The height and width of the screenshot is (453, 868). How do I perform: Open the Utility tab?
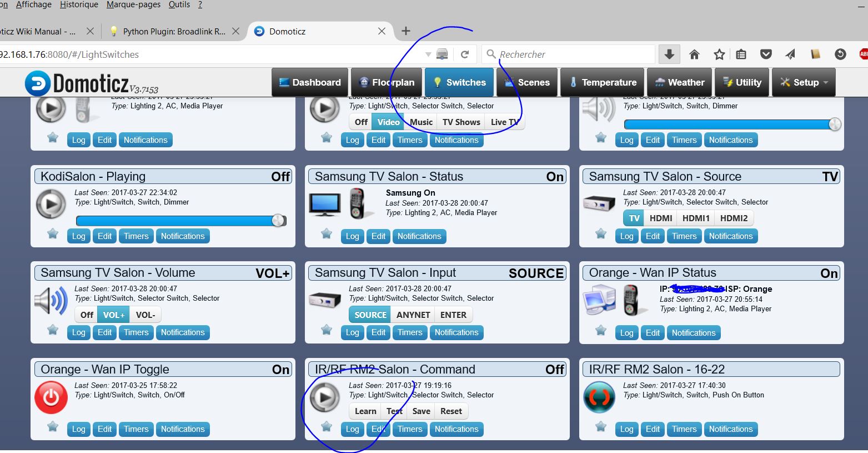click(x=742, y=82)
